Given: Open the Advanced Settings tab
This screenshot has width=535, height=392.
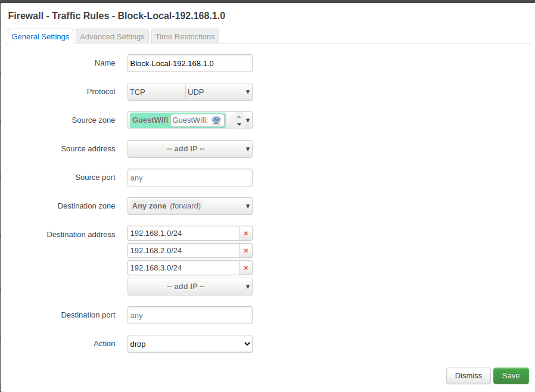Looking at the screenshot, I should pos(112,36).
